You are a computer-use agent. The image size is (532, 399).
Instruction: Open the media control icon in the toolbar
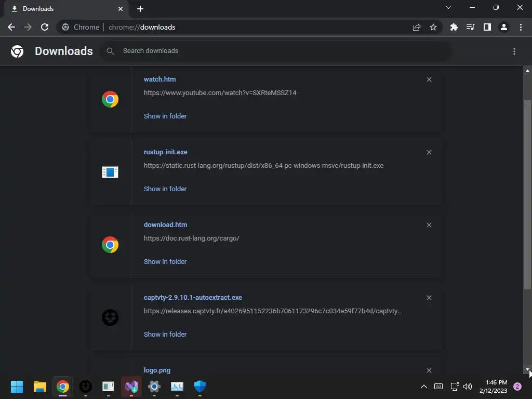[x=470, y=27]
